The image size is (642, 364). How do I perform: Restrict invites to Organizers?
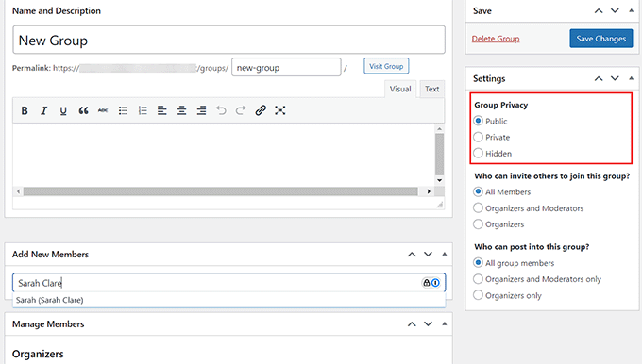click(478, 224)
